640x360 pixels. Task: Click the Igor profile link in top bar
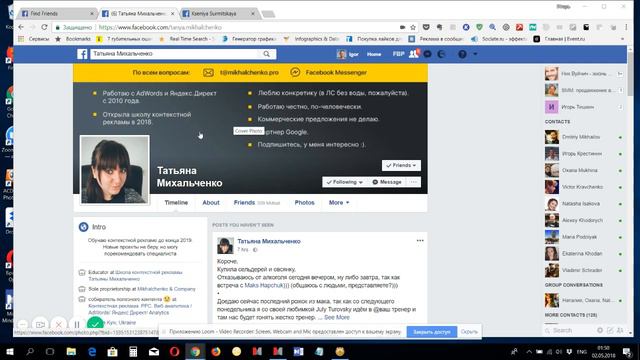pyautogui.click(x=348, y=54)
